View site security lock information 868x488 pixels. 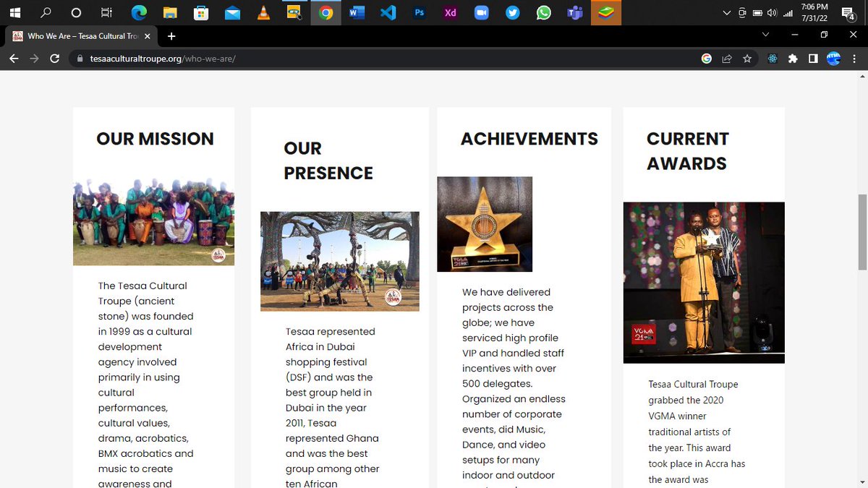point(80,59)
